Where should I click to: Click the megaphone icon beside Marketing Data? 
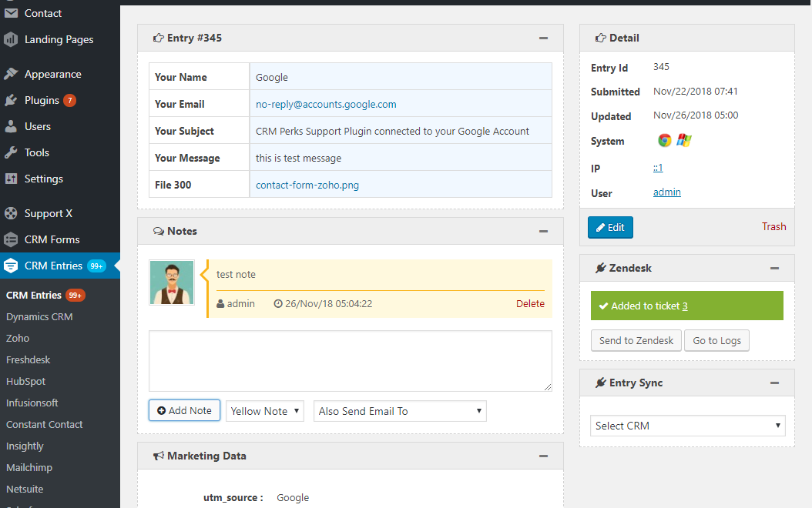pyautogui.click(x=159, y=456)
